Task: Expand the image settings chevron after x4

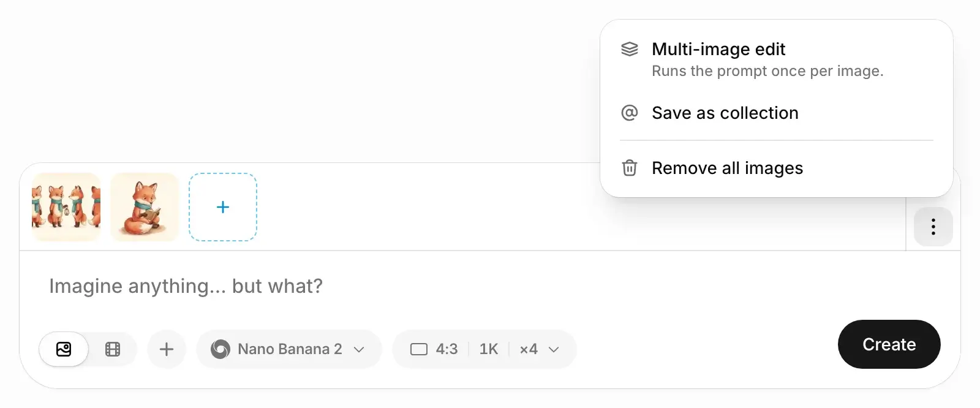Action: (554, 349)
